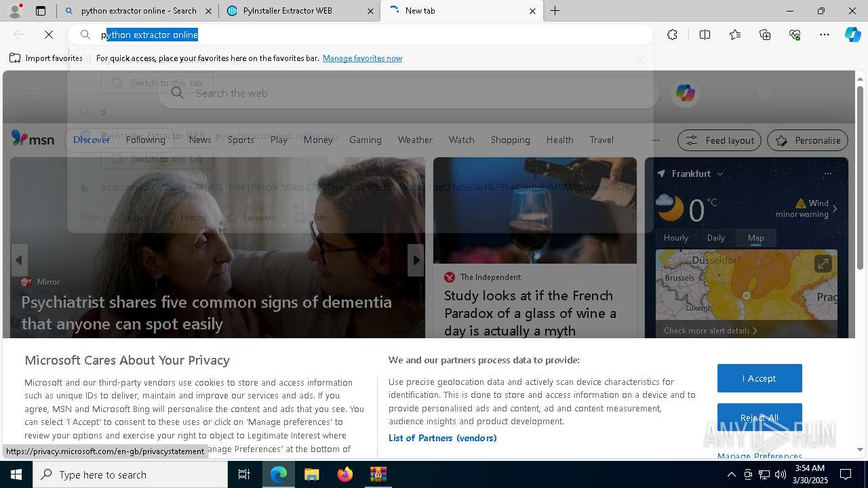Click the taskbar clock and date

(x=809, y=474)
